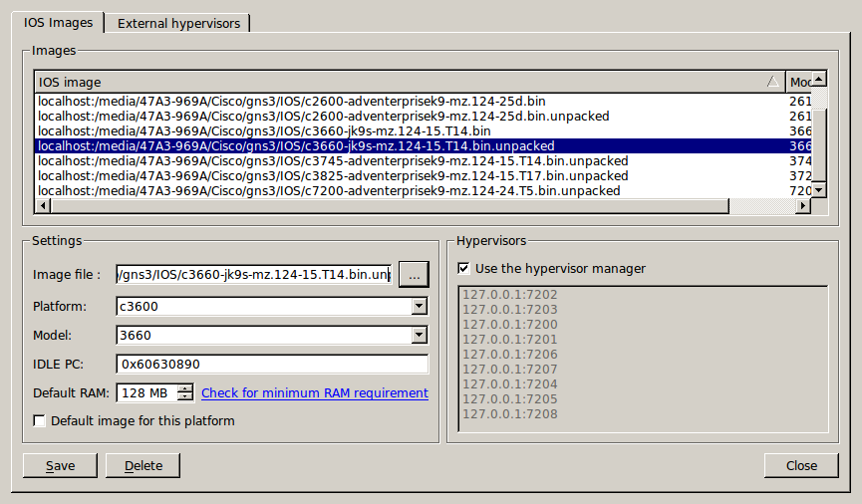Click the browse (...) button for image file
This screenshot has width=862, height=504.
tap(414, 274)
